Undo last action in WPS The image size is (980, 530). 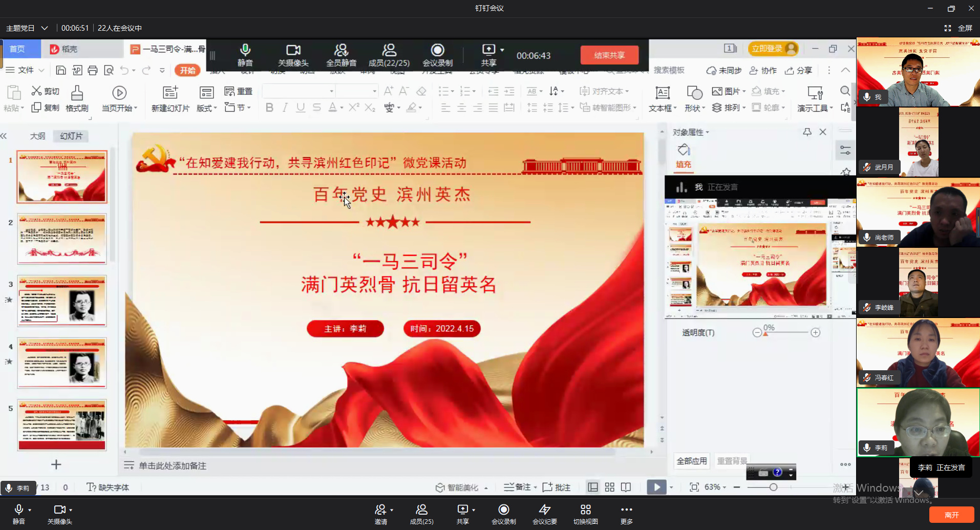pos(124,70)
